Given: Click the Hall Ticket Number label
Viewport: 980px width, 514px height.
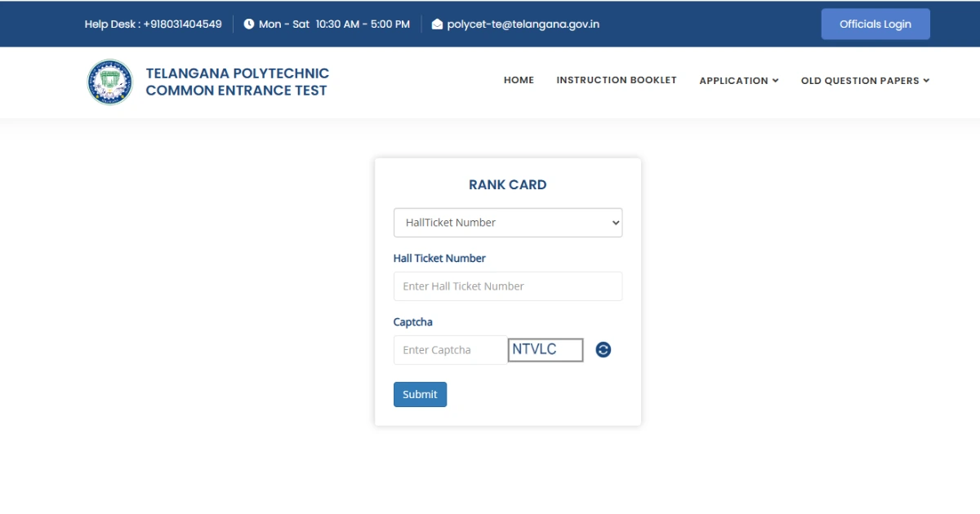Looking at the screenshot, I should coord(439,259).
